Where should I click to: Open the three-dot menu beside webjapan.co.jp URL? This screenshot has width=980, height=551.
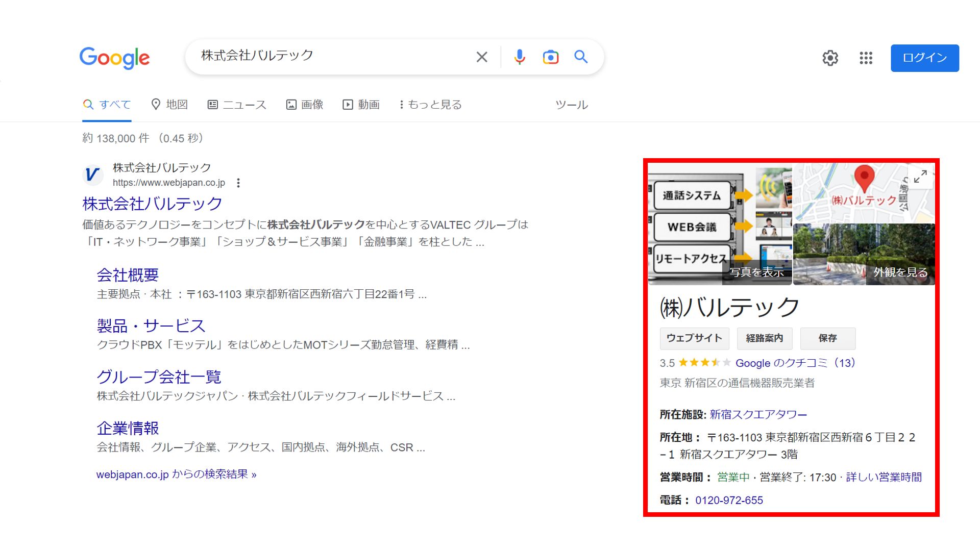(238, 183)
